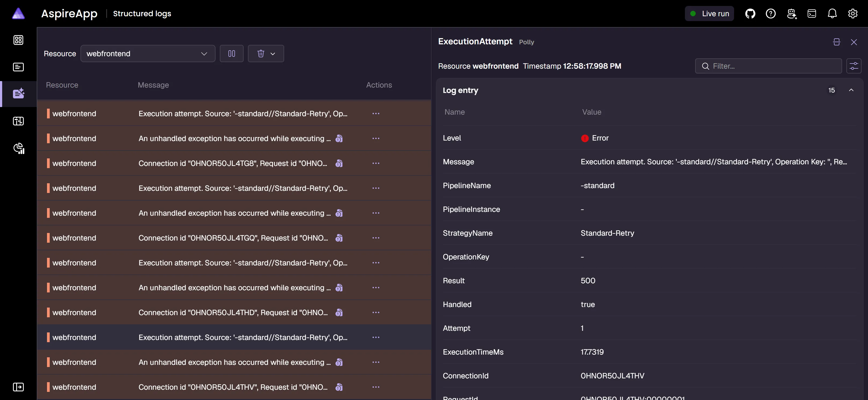The height and width of the screenshot is (400, 868).
Task: Close the ExecutionAttempt details panel
Action: tap(854, 42)
